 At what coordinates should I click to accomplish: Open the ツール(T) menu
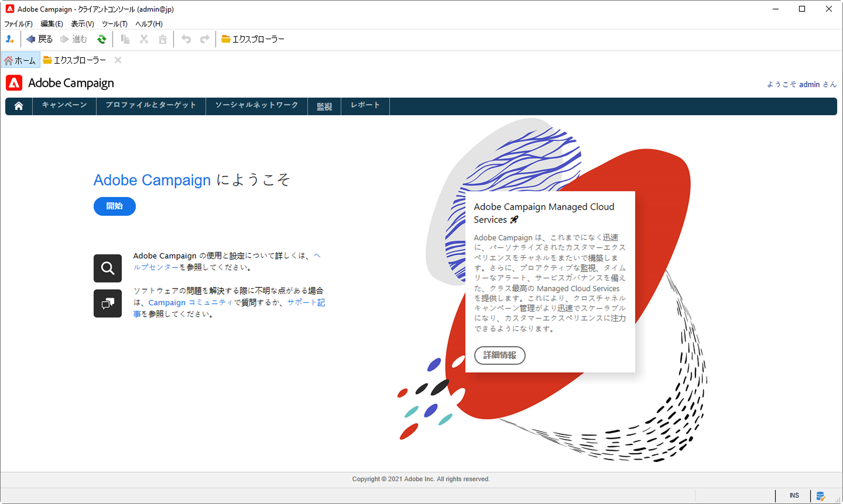click(115, 24)
